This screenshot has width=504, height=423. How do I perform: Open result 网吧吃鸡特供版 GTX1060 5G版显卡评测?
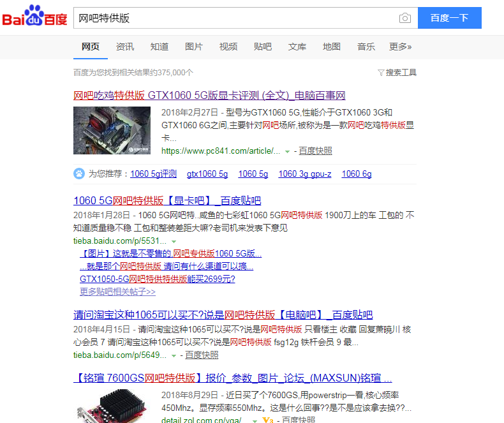[209, 96]
